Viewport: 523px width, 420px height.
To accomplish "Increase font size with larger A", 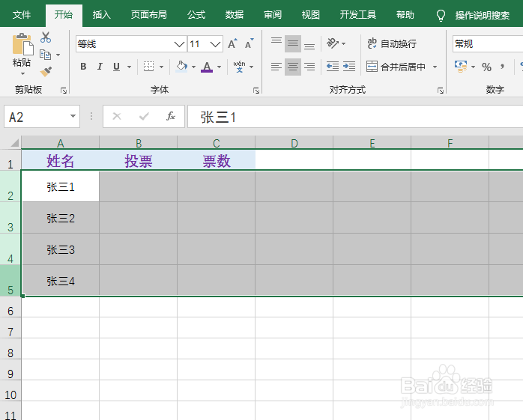I will click(x=232, y=43).
